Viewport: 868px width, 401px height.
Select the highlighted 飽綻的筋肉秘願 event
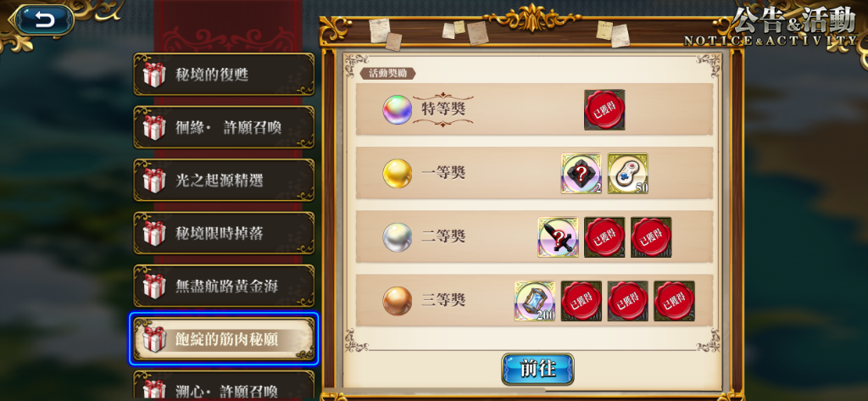(224, 339)
